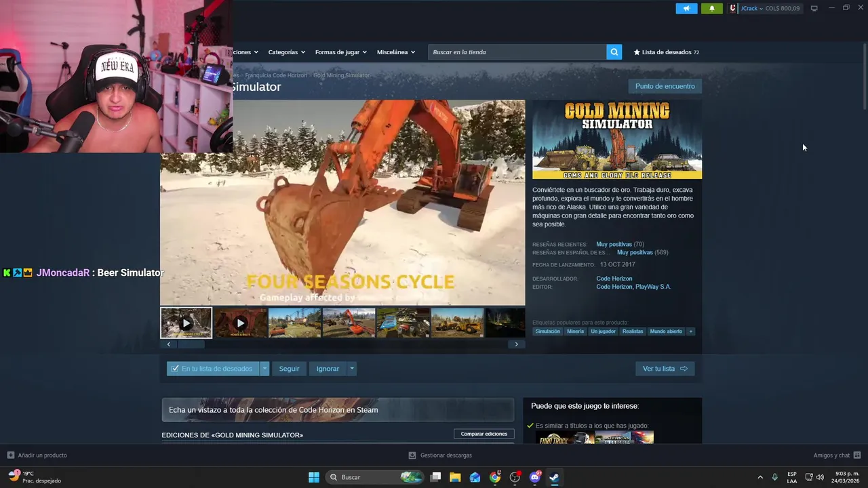Open the Euro Truck recommendation thumbnail
Screen dimensions: 868x488
(564, 438)
